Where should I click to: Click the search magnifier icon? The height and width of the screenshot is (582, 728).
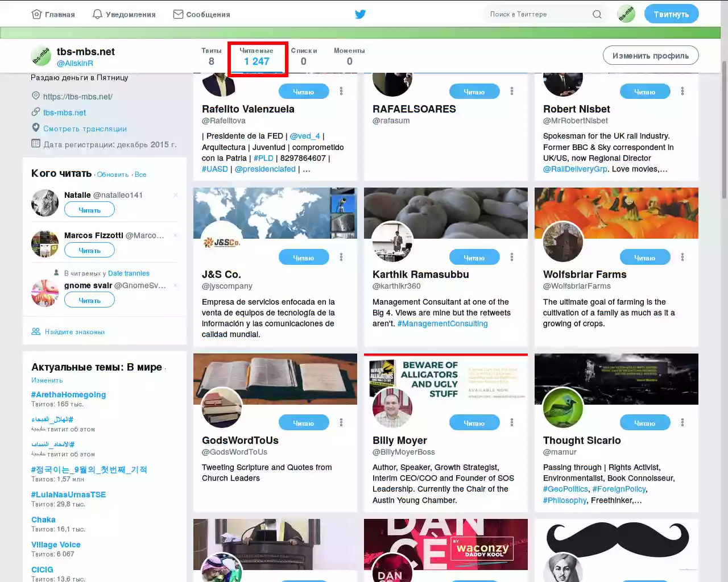pos(597,14)
